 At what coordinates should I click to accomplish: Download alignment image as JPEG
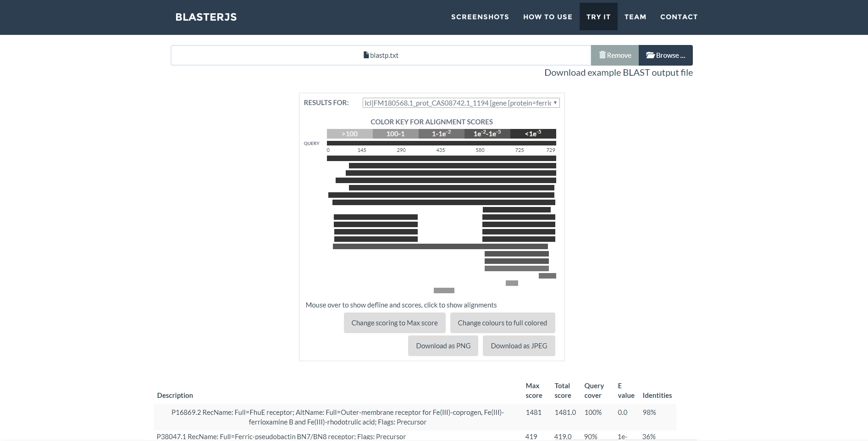tap(519, 346)
